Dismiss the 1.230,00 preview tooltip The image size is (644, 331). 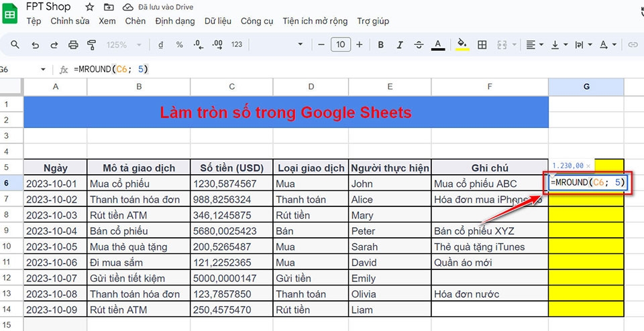588,165
